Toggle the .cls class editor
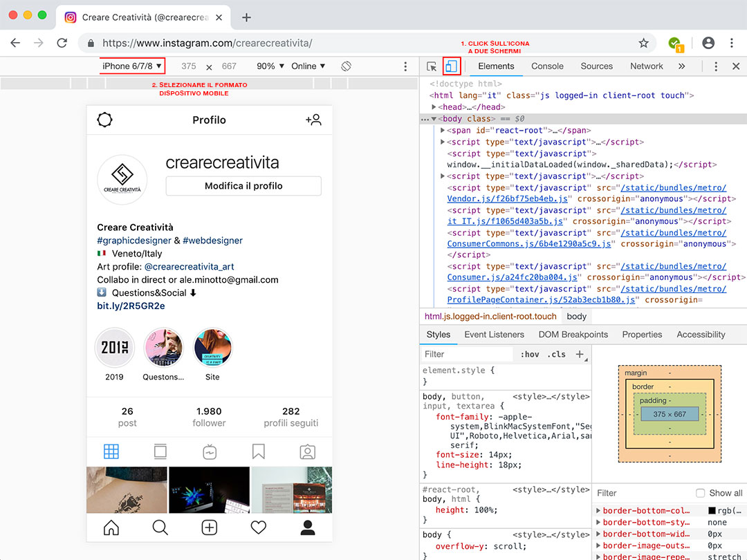747x560 pixels. (x=556, y=354)
